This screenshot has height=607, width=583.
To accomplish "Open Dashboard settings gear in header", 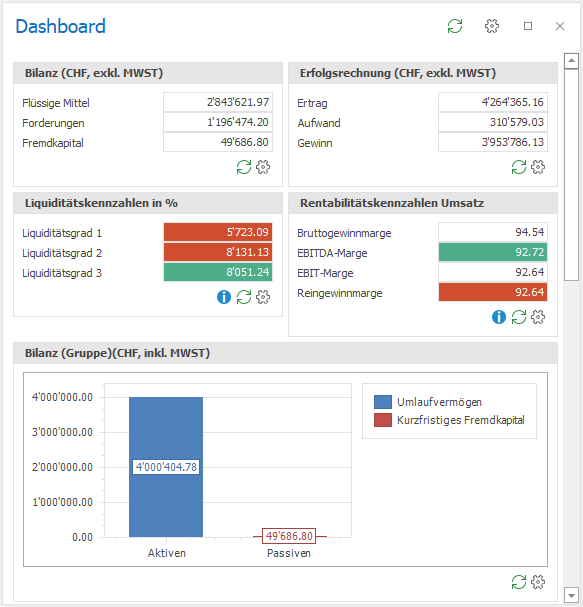I will [x=492, y=26].
